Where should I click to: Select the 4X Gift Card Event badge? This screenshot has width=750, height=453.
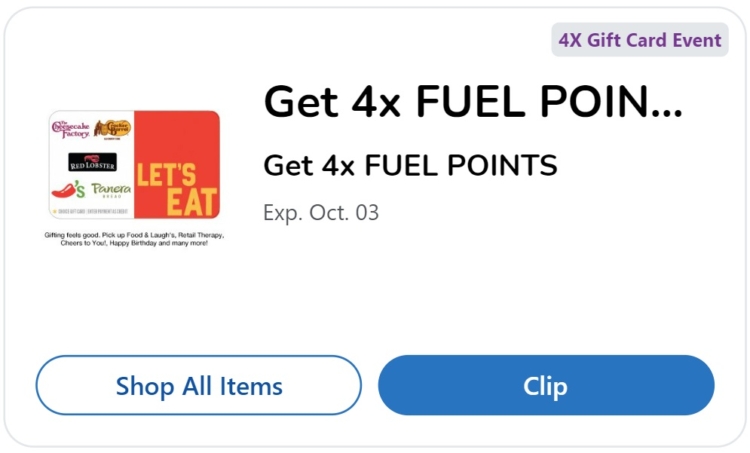(x=640, y=40)
